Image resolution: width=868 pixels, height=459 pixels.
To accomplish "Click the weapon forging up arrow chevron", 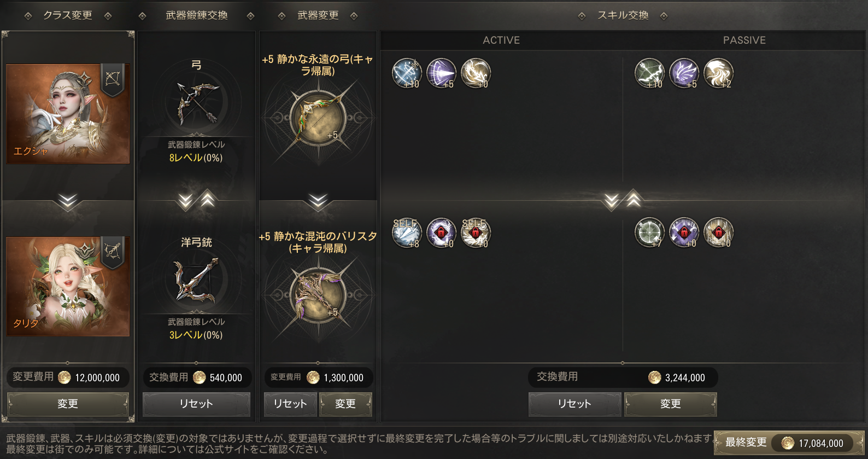I will pyautogui.click(x=208, y=199).
